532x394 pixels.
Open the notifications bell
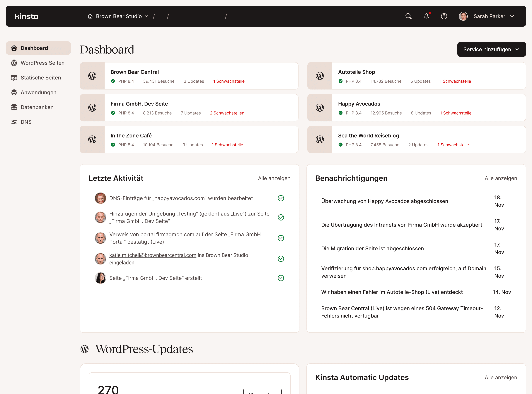pyautogui.click(x=426, y=16)
